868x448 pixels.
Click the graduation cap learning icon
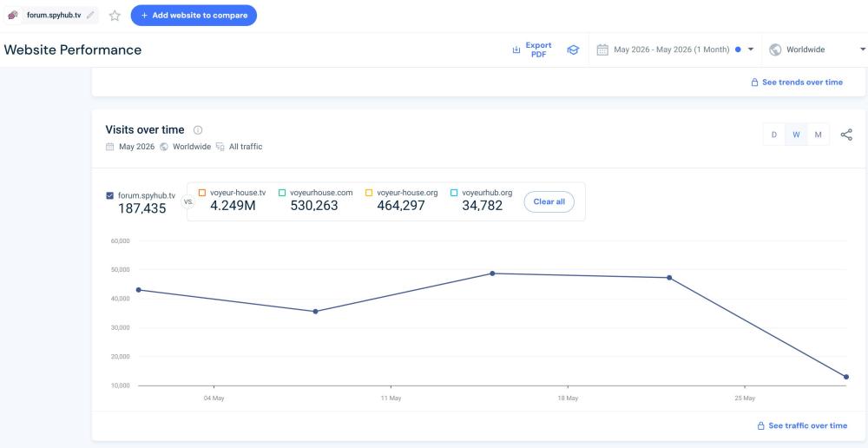pyautogui.click(x=573, y=49)
